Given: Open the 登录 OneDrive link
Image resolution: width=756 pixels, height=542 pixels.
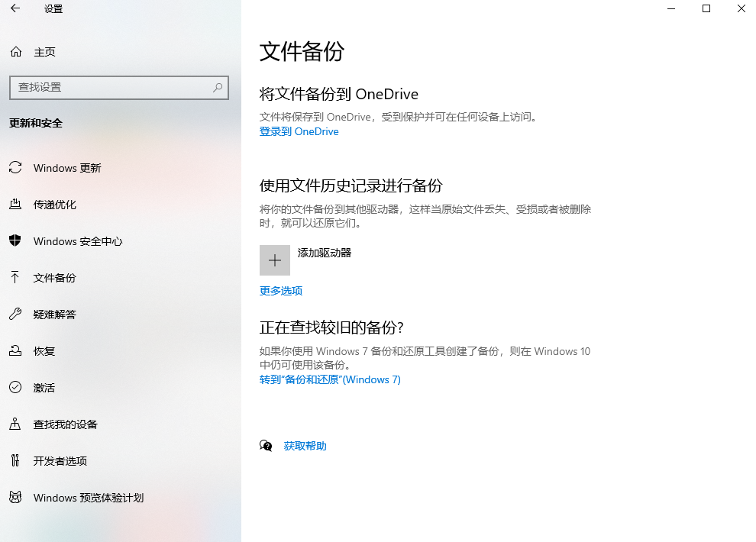Looking at the screenshot, I should point(299,131).
